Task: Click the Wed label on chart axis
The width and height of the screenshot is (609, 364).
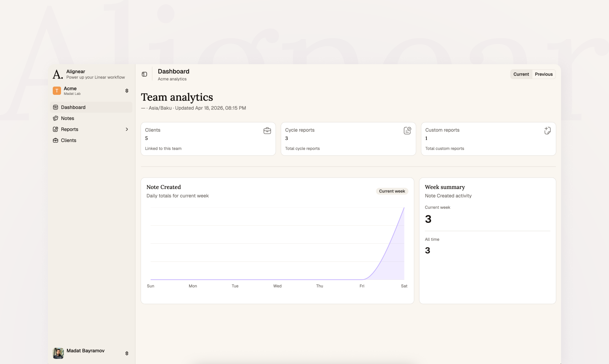Action: tap(277, 286)
